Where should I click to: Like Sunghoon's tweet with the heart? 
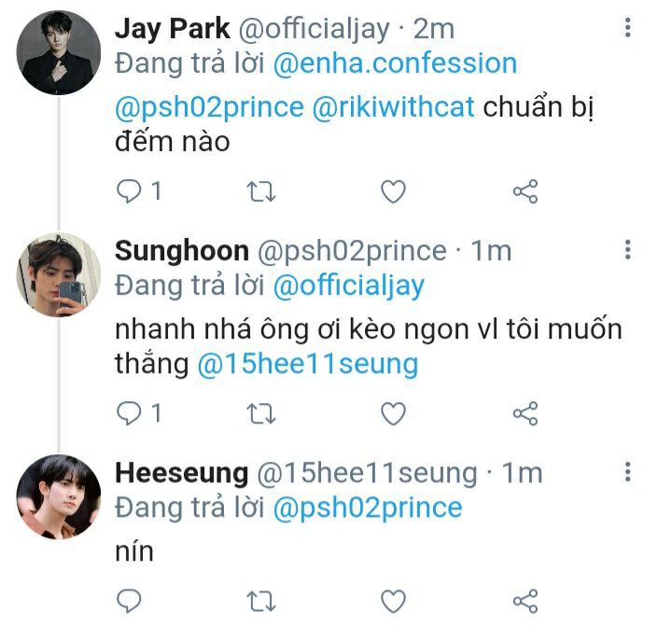click(x=394, y=412)
